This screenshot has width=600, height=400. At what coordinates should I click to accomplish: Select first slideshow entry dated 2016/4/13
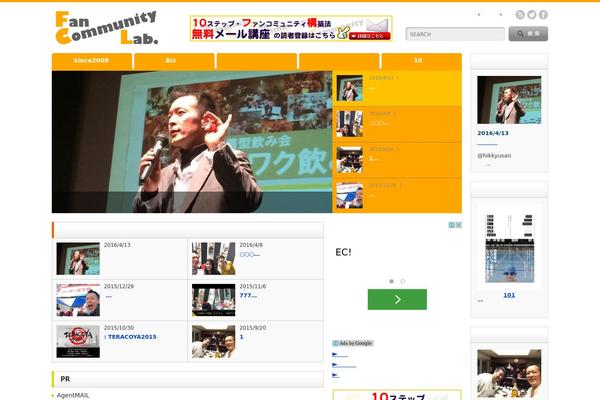tap(397, 88)
